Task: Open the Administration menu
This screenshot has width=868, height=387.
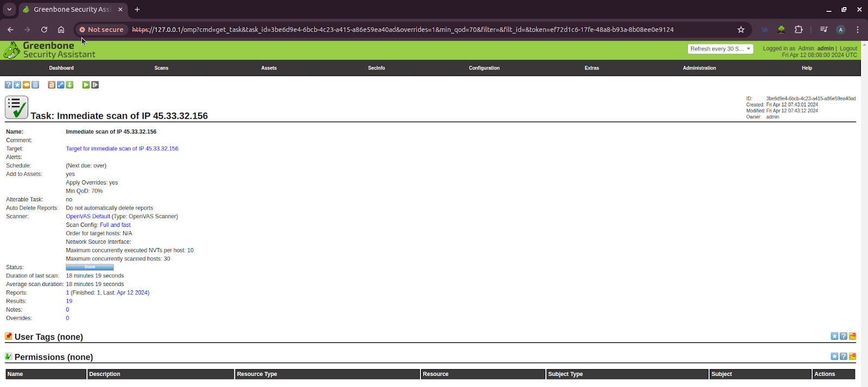Action: coord(699,68)
